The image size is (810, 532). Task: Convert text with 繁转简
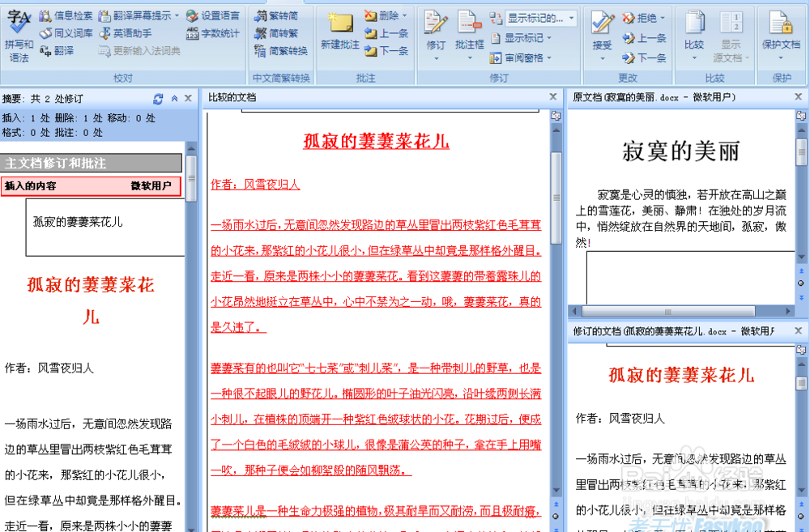276,16
